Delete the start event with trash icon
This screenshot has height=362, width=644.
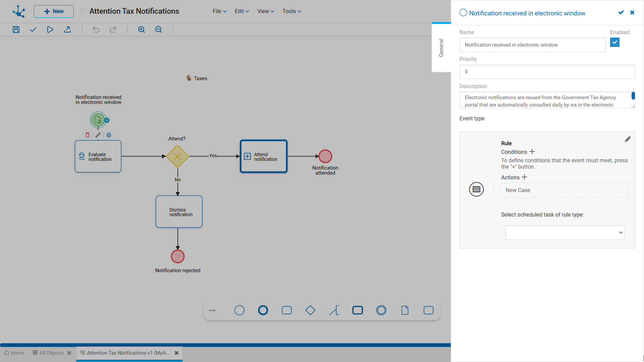88,135
